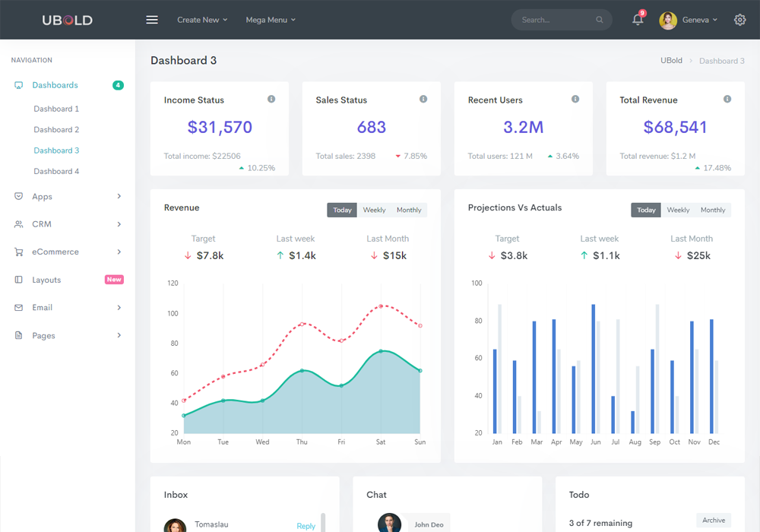Image resolution: width=760 pixels, height=532 pixels.
Task: Click the UBold logo
Action: [67, 20]
